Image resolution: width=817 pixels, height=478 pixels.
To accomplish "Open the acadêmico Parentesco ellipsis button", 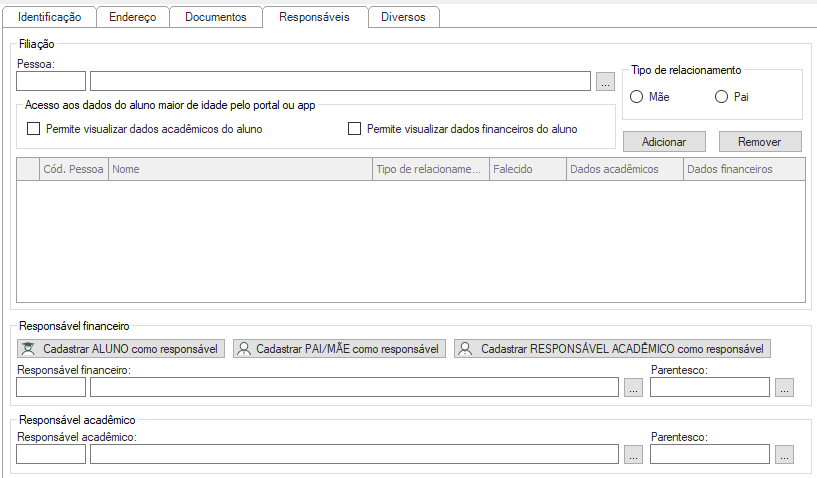I will coord(784,455).
